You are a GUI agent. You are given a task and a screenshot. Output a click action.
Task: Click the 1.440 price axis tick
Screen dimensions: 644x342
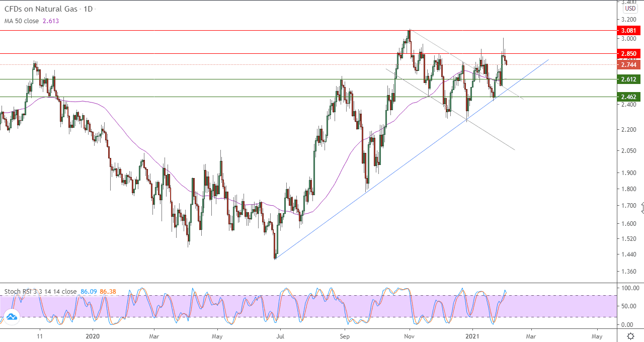(628, 255)
